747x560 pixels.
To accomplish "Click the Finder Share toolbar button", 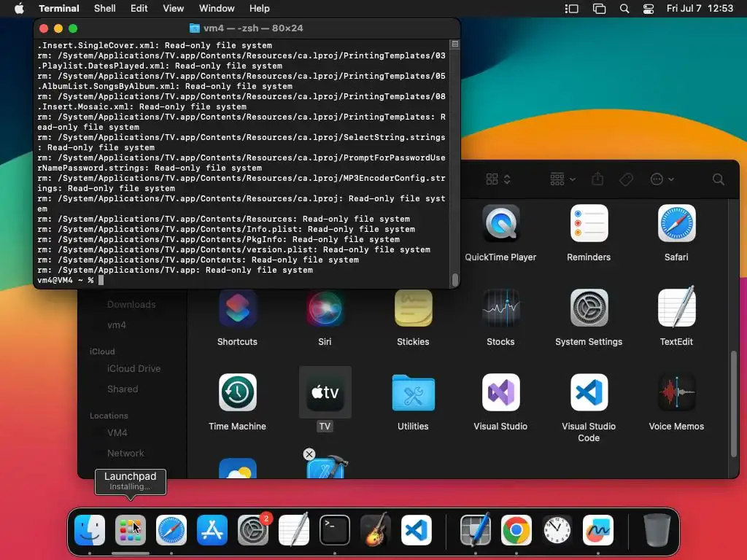I will coord(597,179).
